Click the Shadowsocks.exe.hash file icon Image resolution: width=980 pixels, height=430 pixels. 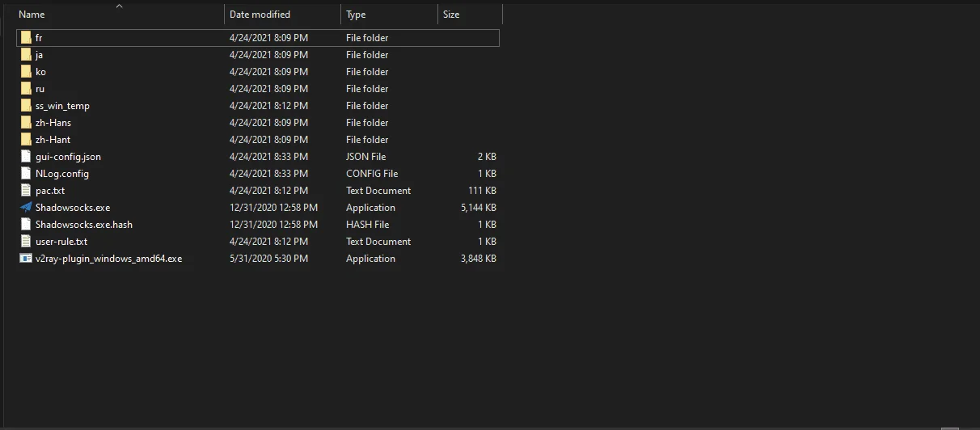26,225
